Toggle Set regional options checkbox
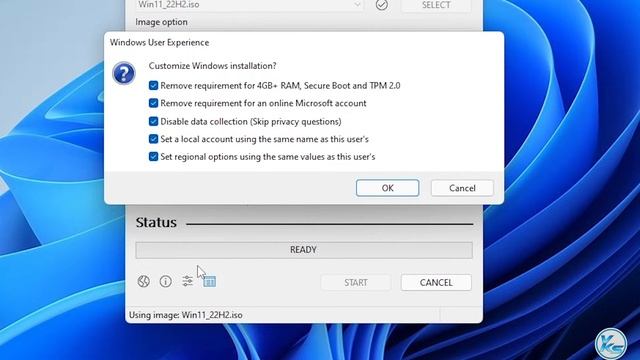640x360 pixels. point(153,157)
